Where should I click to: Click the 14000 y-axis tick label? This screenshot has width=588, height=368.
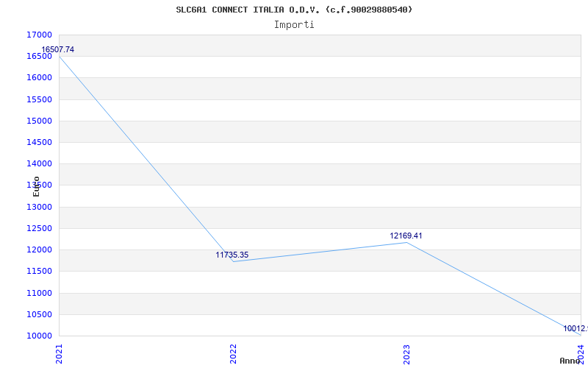pyautogui.click(x=39, y=163)
